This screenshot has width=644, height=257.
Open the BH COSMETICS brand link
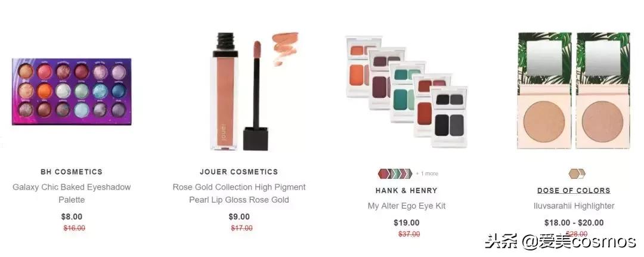click(72, 172)
